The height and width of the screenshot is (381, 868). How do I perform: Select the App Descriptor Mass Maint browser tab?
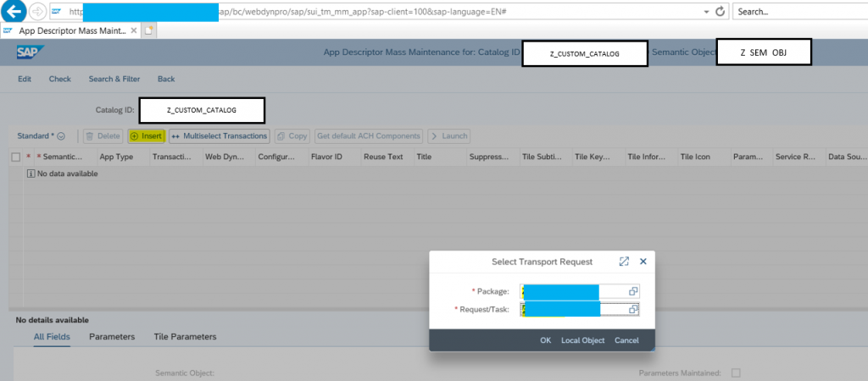[x=70, y=31]
